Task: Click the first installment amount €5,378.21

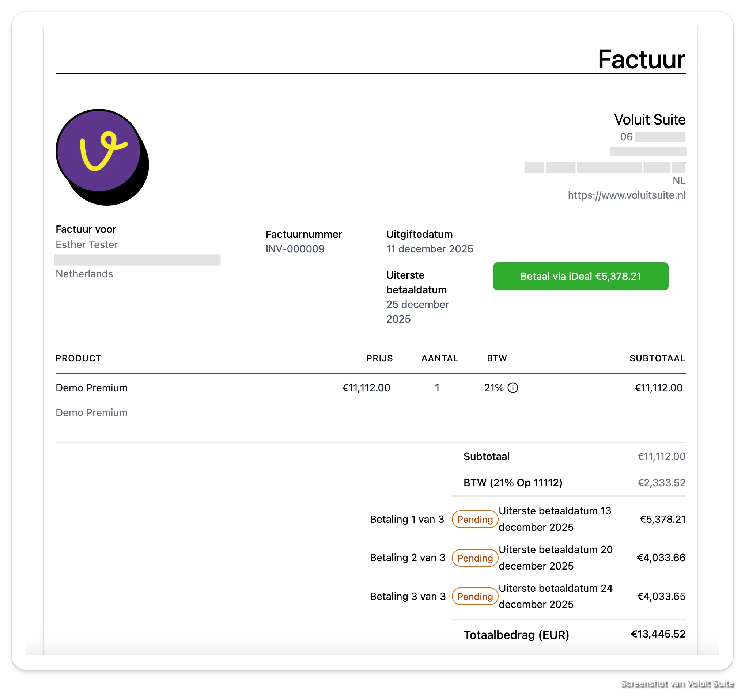Action: pos(662,519)
